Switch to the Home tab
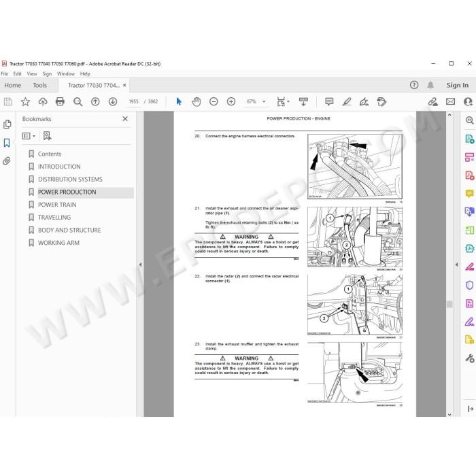The width and height of the screenshot is (476, 476). 13,85
